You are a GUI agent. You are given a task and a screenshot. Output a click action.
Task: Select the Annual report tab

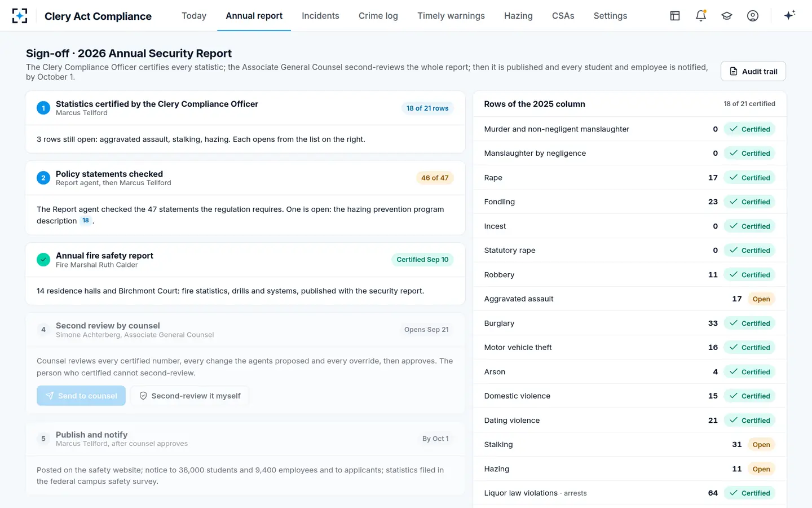254,16
